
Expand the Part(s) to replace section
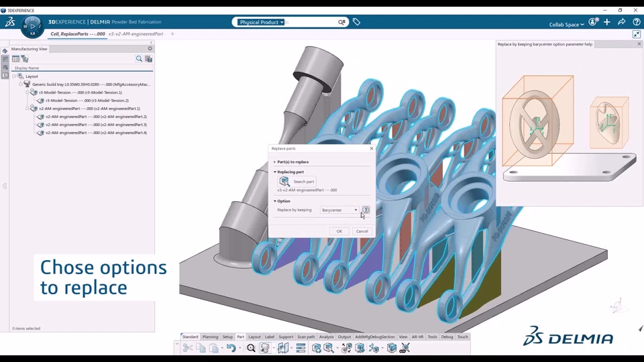point(275,162)
